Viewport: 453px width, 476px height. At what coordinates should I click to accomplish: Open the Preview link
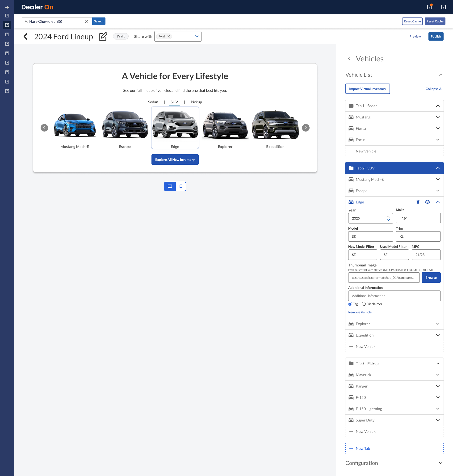[415, 37]
